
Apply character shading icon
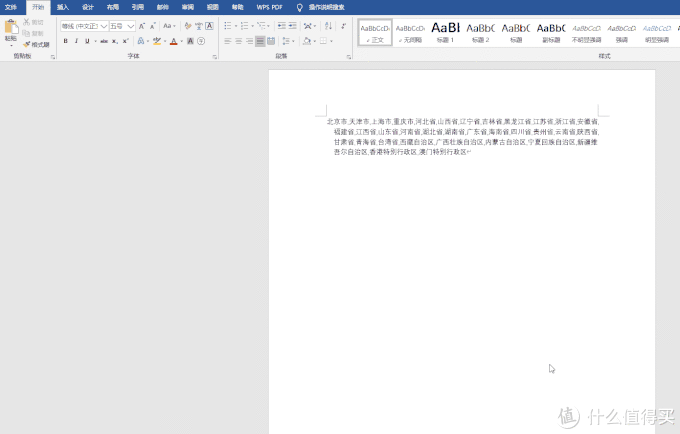tap(190, 41)
